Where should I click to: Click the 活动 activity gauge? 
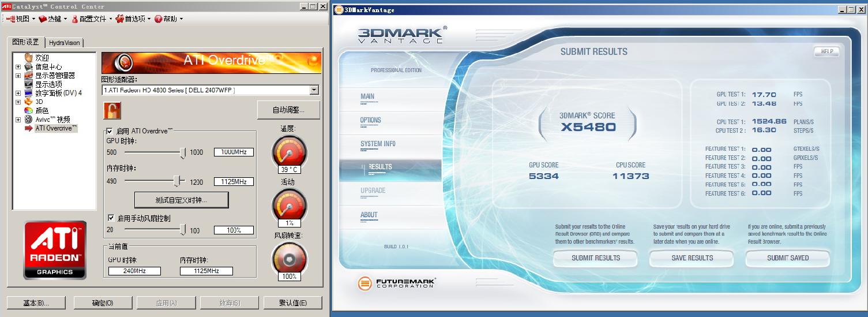tap(289, 206)
